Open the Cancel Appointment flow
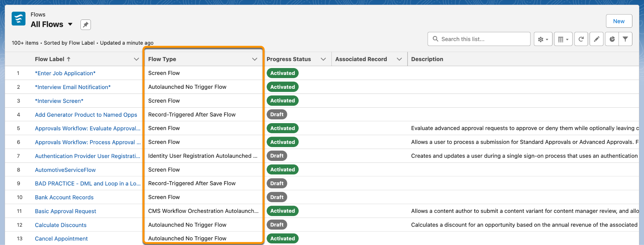This screenshot has width=644, height=245. pyautogui.click(x=61, y=238)
